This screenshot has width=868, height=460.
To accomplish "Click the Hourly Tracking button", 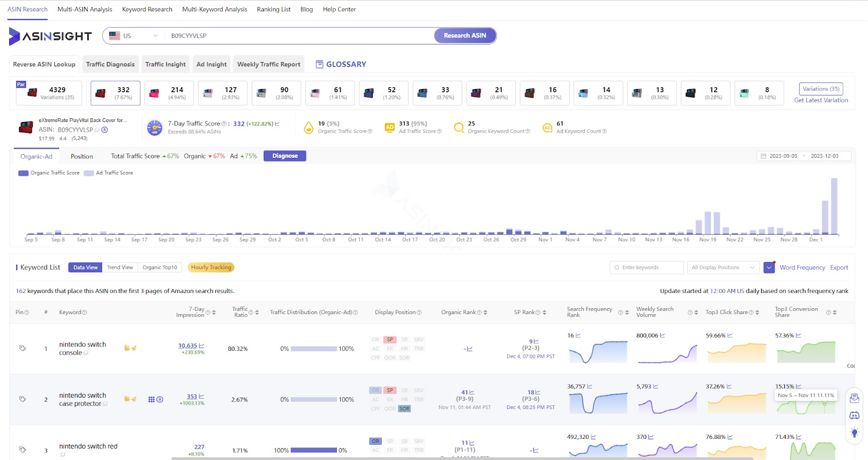I will (x=211, y=267).
